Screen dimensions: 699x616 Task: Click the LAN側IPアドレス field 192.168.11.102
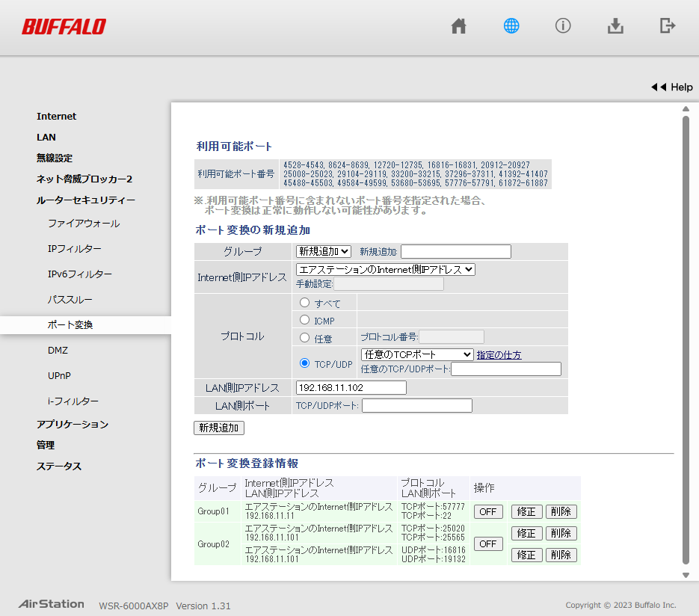[x=351, y=388]
